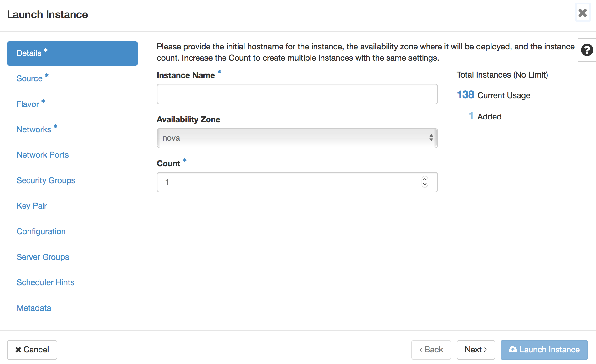596x364 pixels.
Task: Click the Instance Name text field
Action: point(297,94)
